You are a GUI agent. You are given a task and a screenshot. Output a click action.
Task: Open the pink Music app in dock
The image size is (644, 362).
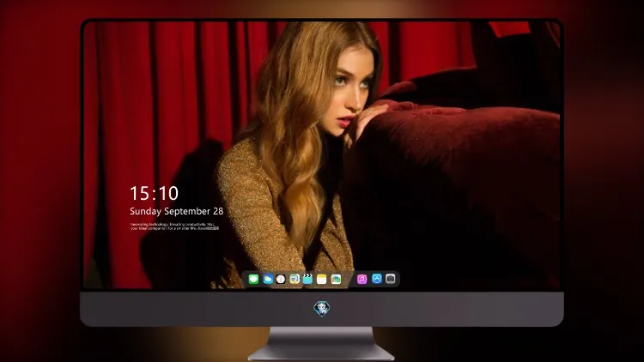click(361, 279)
